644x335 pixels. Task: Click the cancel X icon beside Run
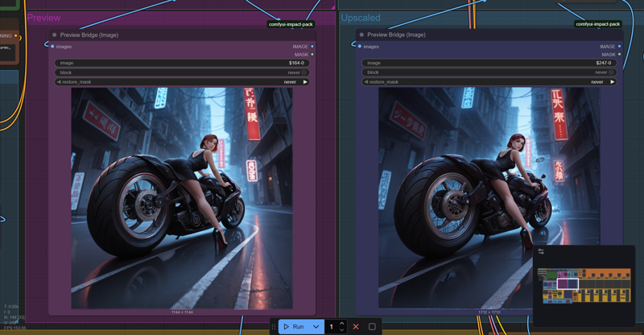(356, 327)
